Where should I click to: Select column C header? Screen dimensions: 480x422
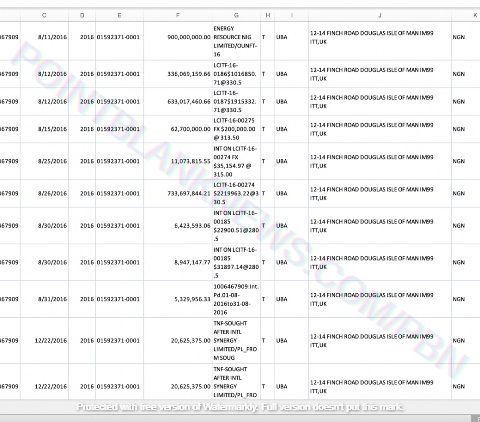click(x=44, y=15)
